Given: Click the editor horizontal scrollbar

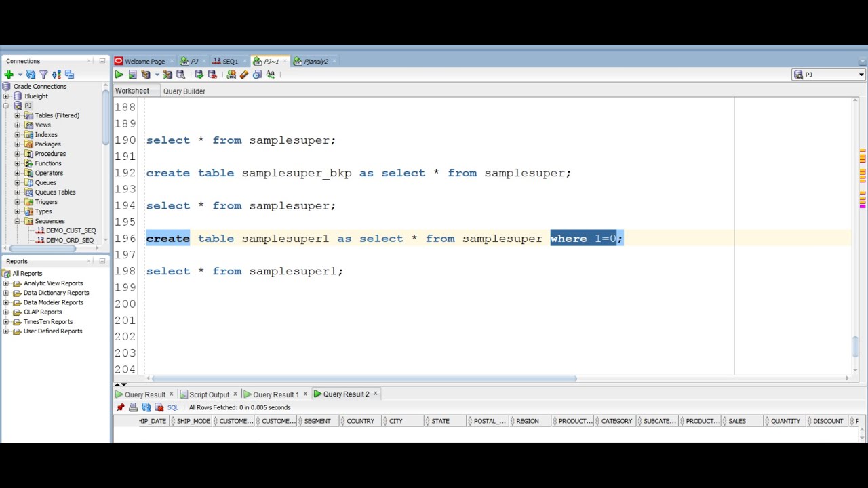Looking at the screenshot, I should point(363,378).
